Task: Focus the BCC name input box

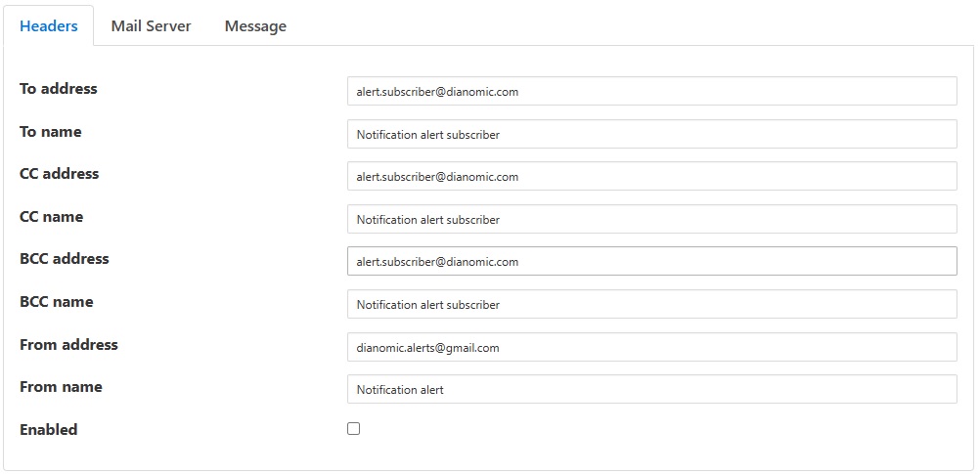Action: [651, 304]
